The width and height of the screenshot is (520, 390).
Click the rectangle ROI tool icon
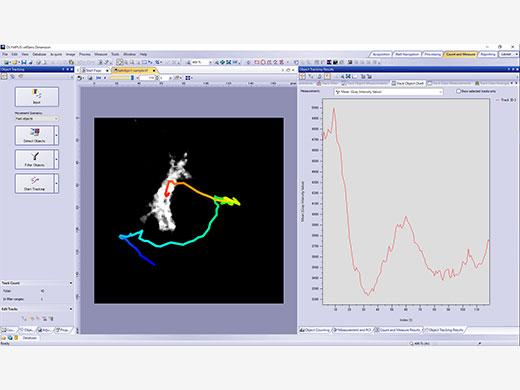tap(257, 62)
